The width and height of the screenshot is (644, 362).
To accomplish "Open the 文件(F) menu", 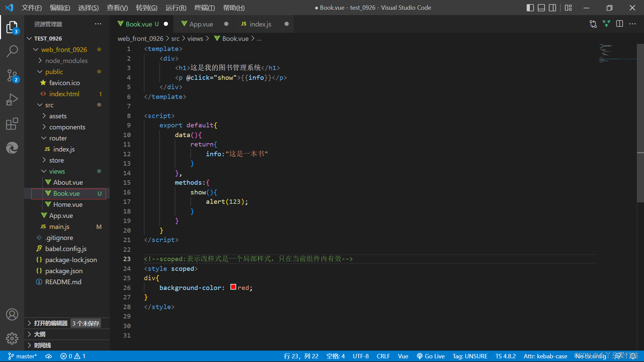I will point(32,7).
